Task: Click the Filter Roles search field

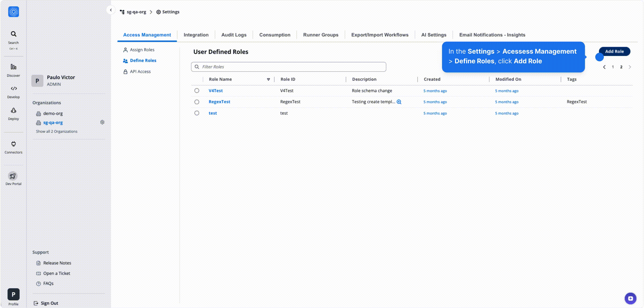Action: click(x=288, y=67)
